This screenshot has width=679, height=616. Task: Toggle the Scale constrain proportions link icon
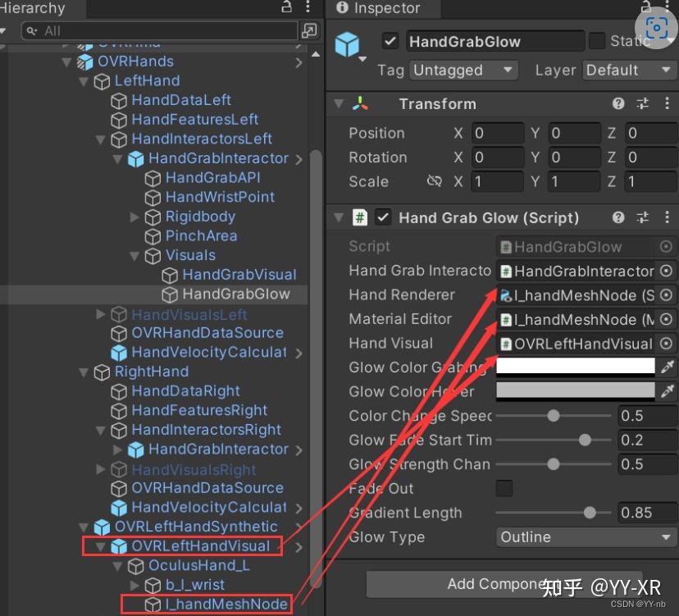(x=435, y=180)
